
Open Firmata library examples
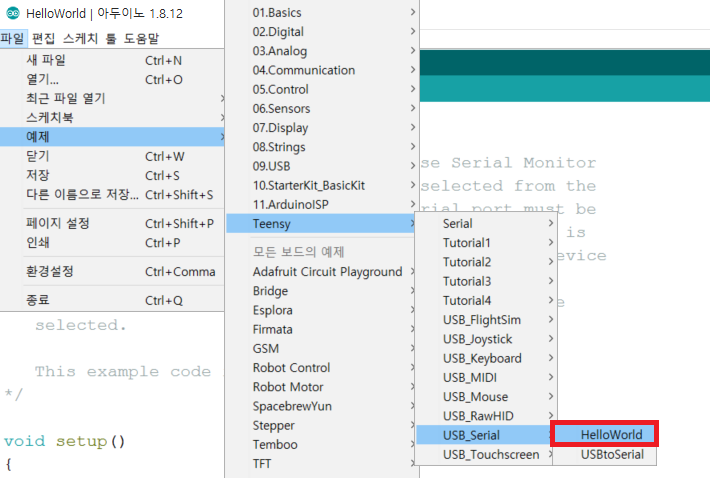321,330
